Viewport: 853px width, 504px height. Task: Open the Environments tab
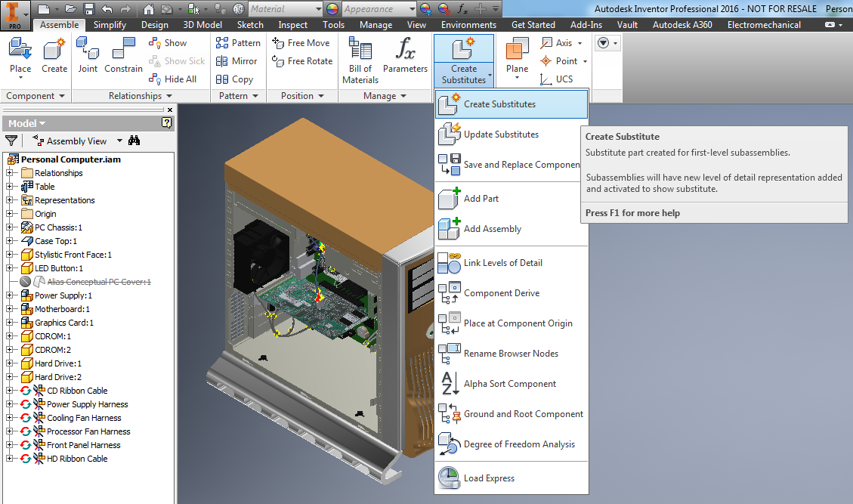pos(468,25)
